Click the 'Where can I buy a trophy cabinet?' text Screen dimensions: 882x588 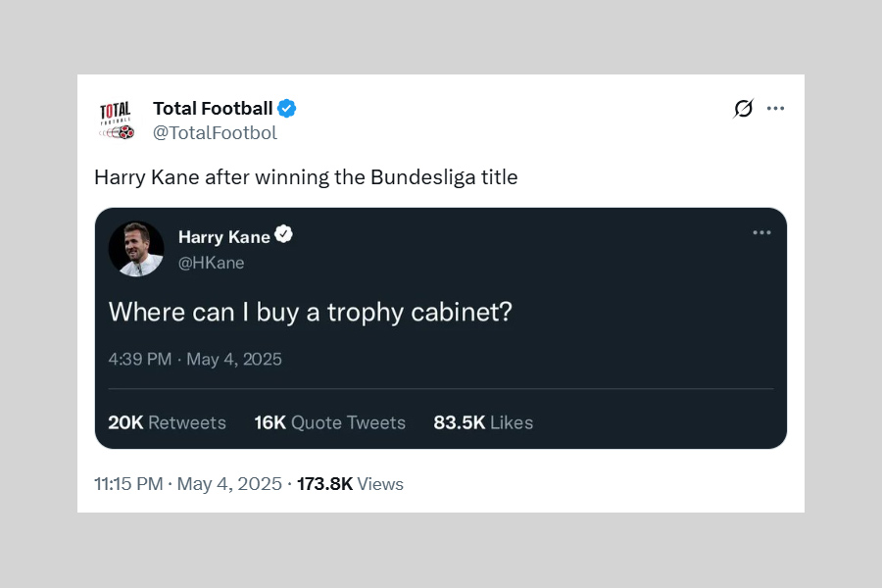[311, 312]
